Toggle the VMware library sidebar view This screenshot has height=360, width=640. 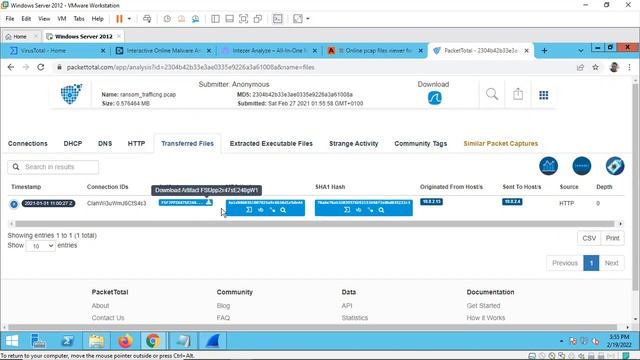216,19
